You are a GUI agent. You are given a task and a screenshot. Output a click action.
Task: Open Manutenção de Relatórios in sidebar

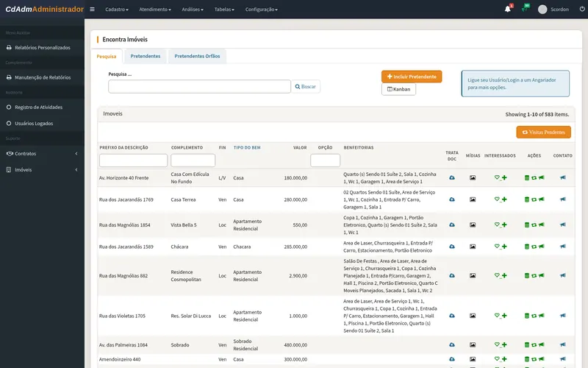(42, 77)
